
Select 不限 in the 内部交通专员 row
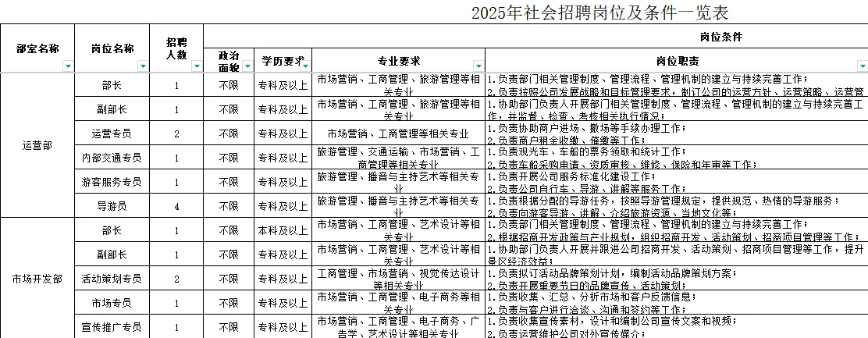[x=229, y=158]
